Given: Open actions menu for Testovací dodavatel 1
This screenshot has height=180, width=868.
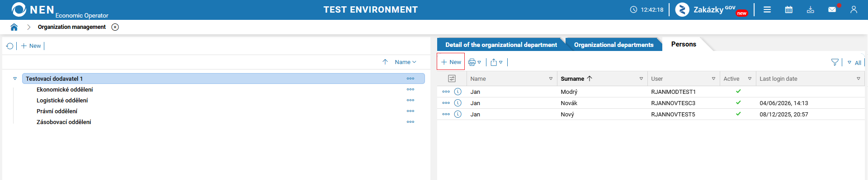Looking at the screenshot, I should pyautogui.click(x=410, y=78).
